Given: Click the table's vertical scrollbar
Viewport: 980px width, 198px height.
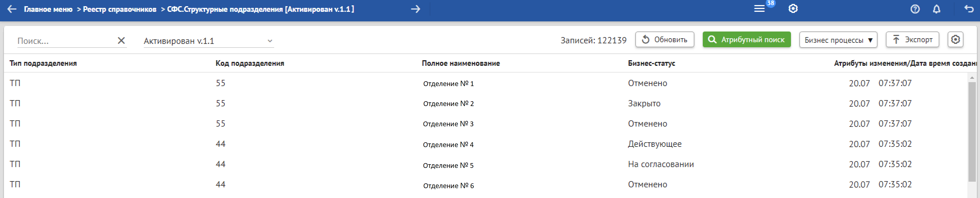Looking at the screenshot, I should click(x=972, y=129).
